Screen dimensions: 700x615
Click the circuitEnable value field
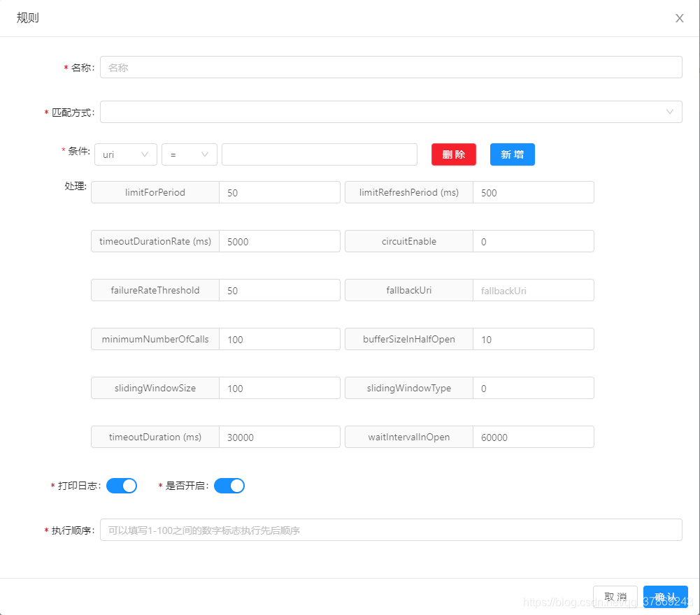(x=533, y=241)
